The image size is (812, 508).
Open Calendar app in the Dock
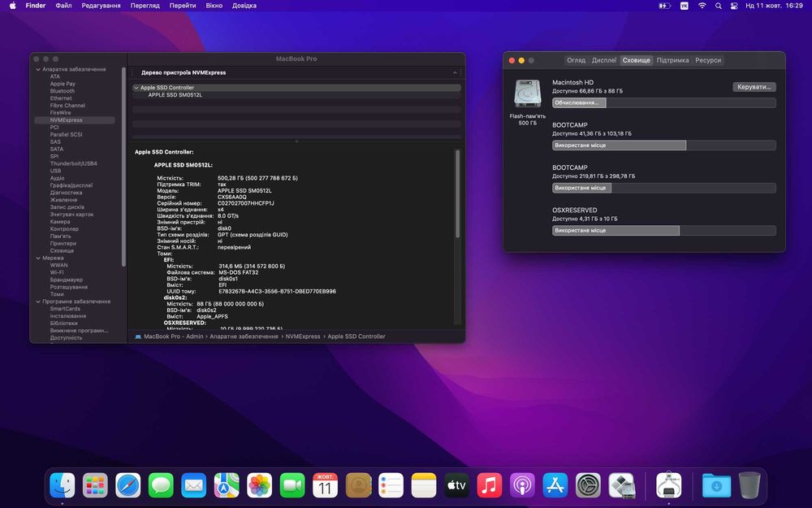pos(326,486)
